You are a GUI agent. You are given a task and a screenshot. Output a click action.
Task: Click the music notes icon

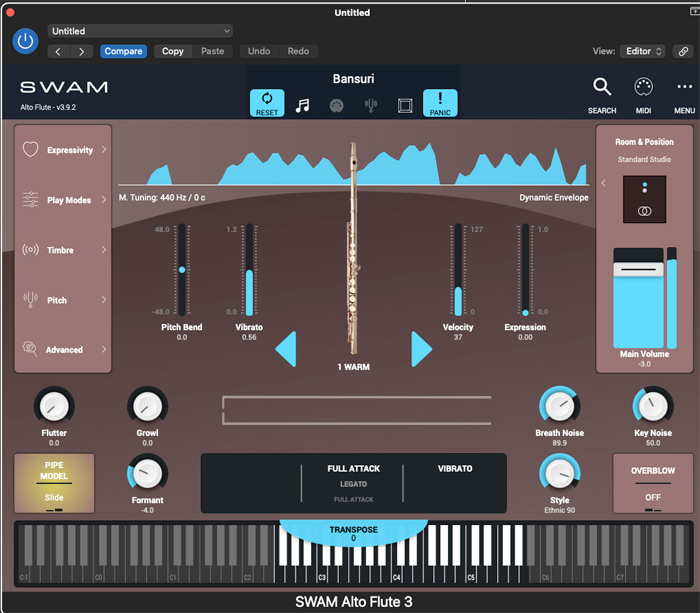(302, 106)
